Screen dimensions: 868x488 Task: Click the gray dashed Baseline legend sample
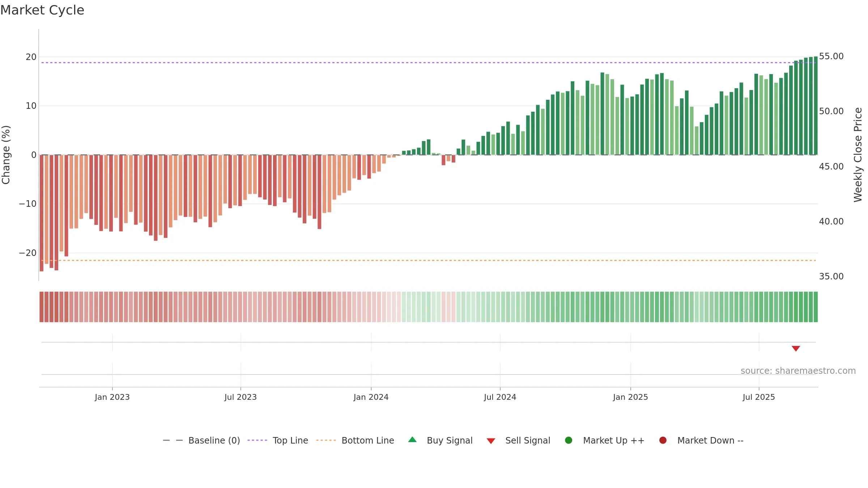coord(173,440)
